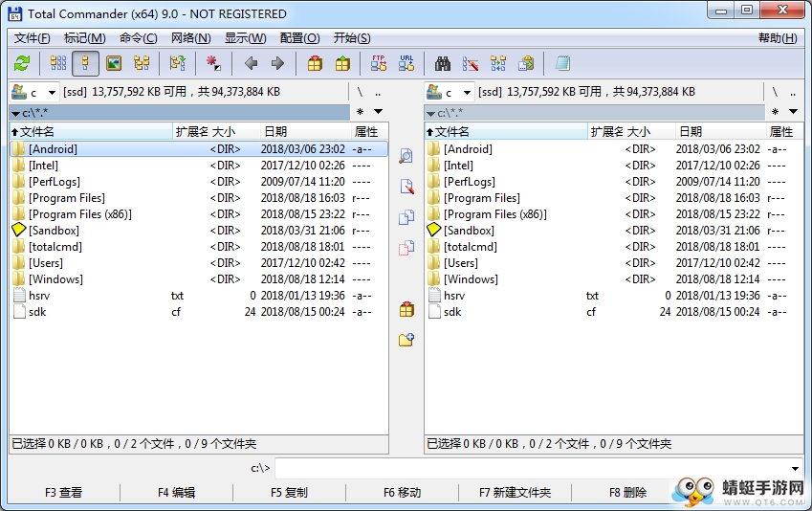Image resolution: width=812 pixels, height=511 pixels.
Task: Open right panel favorites asterisk button
Action: tap(775, 111)
